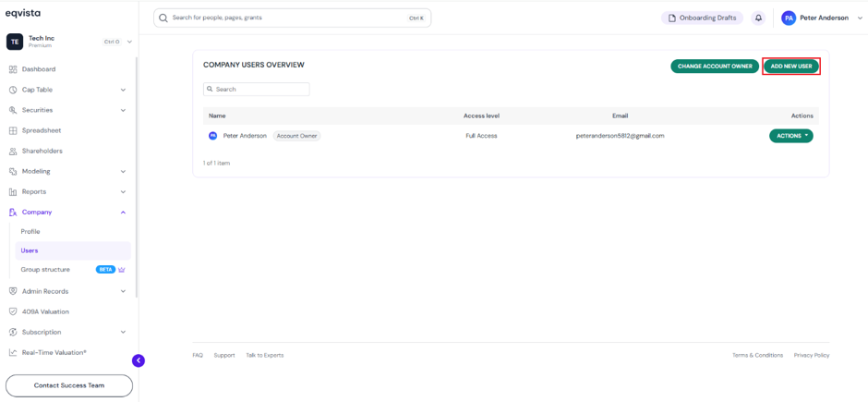Screen dimensions: 868x402
Task: Click the TE company avatar
Action: pos(15,42)
